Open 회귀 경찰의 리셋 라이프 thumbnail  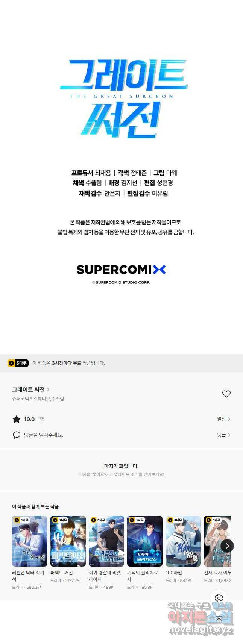click(106, 541)
